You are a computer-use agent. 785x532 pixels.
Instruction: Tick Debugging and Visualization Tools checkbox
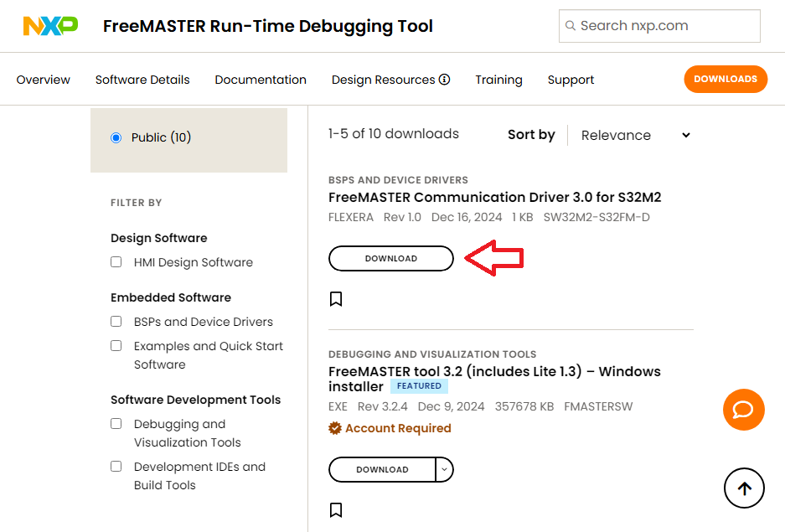[116, 424]
